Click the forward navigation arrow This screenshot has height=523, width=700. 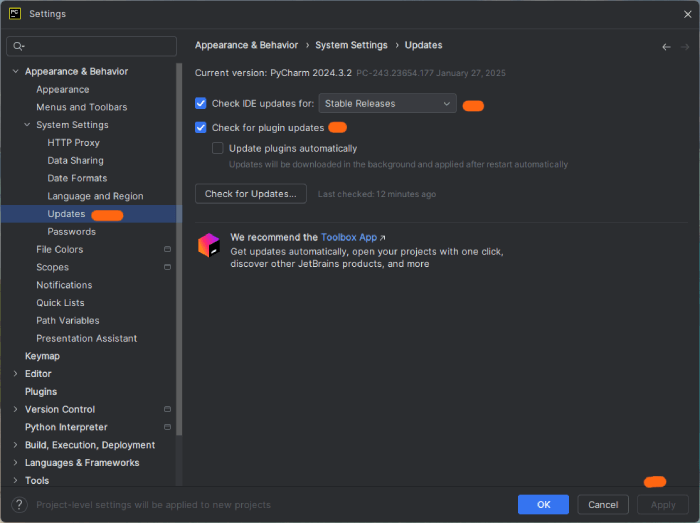click(x=685, y=46)
